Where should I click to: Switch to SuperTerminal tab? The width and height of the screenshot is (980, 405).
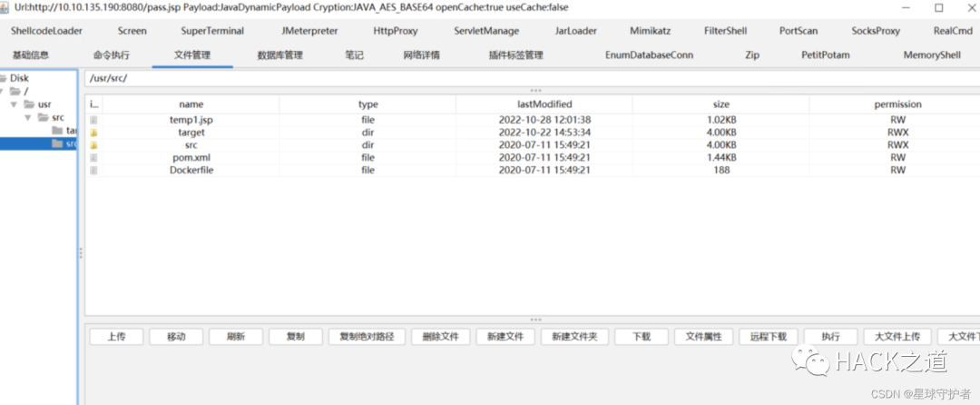click(x=212, y=31)
